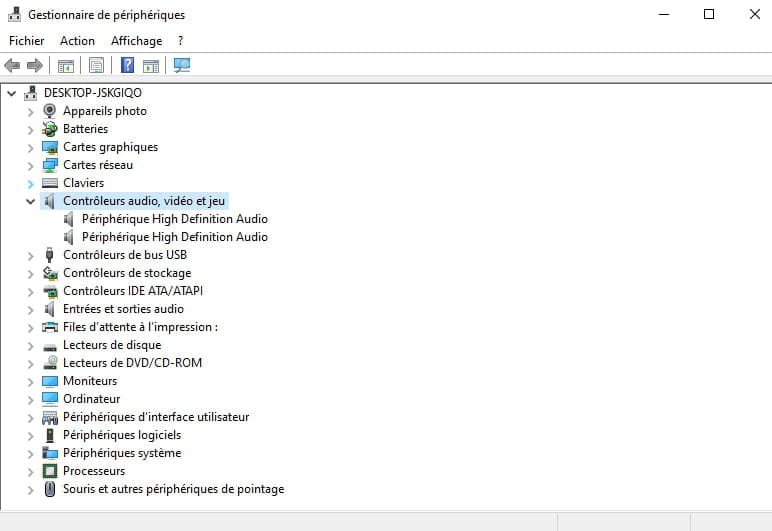Expand the Batteries category
772x531 pixels.
pos(31,130)
